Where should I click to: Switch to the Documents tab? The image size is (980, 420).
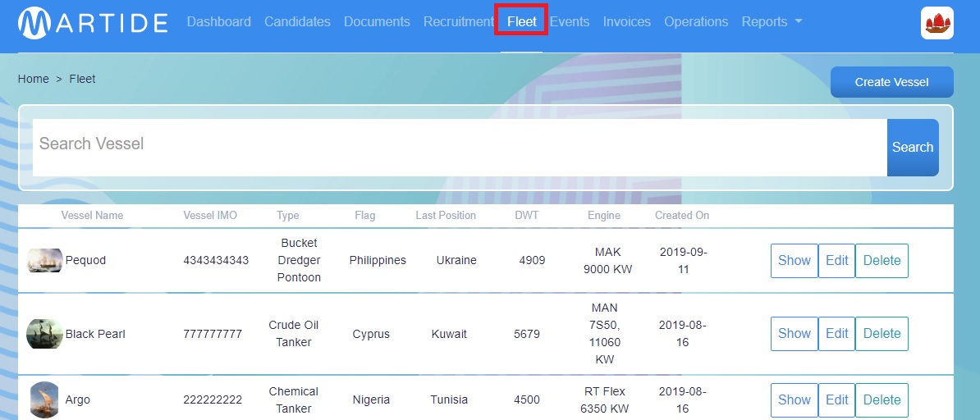pyautogui.click(x=377, y=22)
